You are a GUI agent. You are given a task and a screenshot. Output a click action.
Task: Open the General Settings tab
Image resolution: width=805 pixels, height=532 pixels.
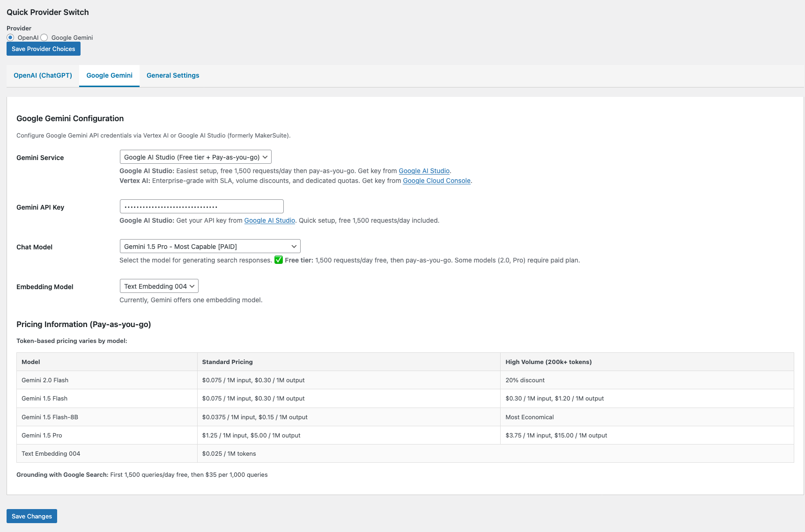click(x=173, y=75)
